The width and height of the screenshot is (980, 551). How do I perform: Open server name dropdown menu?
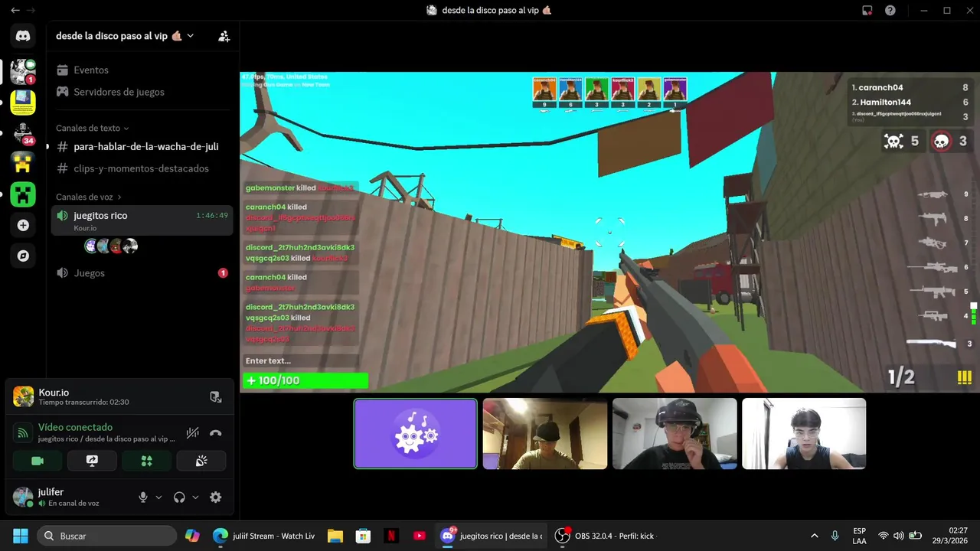pyautogui.click(x=125, y=36)
